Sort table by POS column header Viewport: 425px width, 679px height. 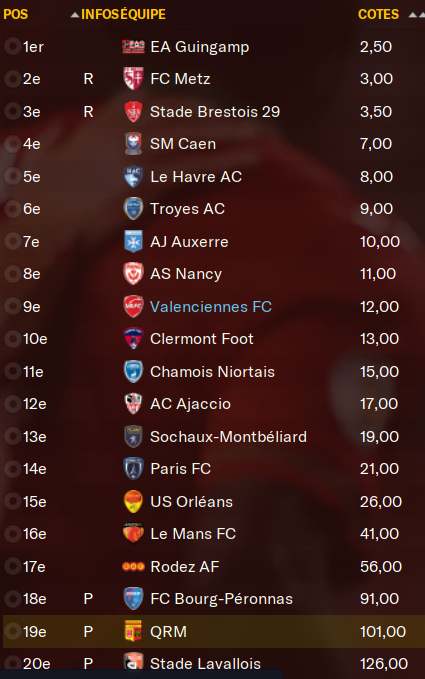point(16,14)
